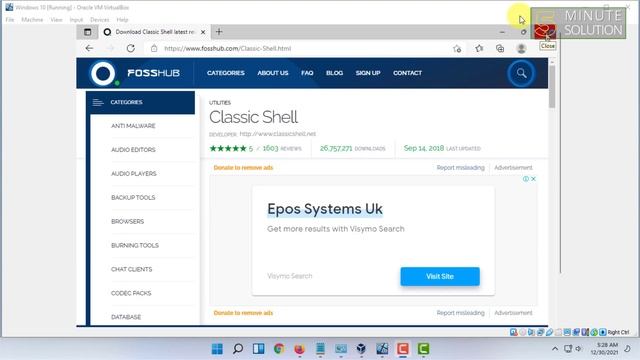Open BLOG in the top navigation
The image size is (640, 360).
click(x=334, y=73)
